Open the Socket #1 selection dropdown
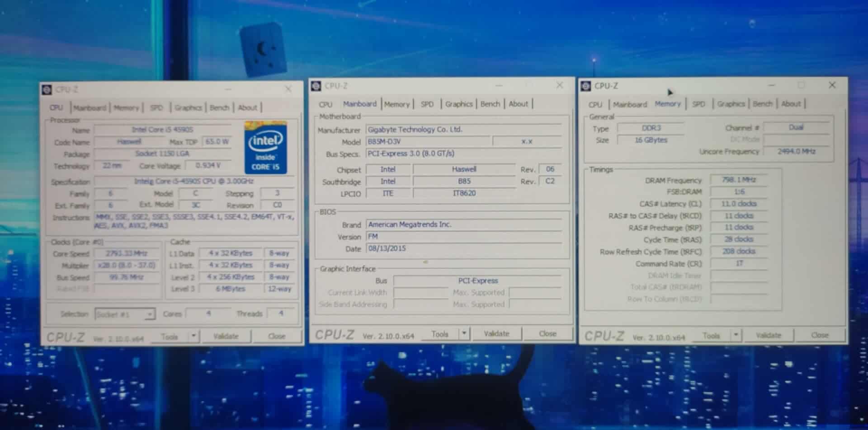Image resolution: width=868 pixels, height=430 pixels. [125, 314]
